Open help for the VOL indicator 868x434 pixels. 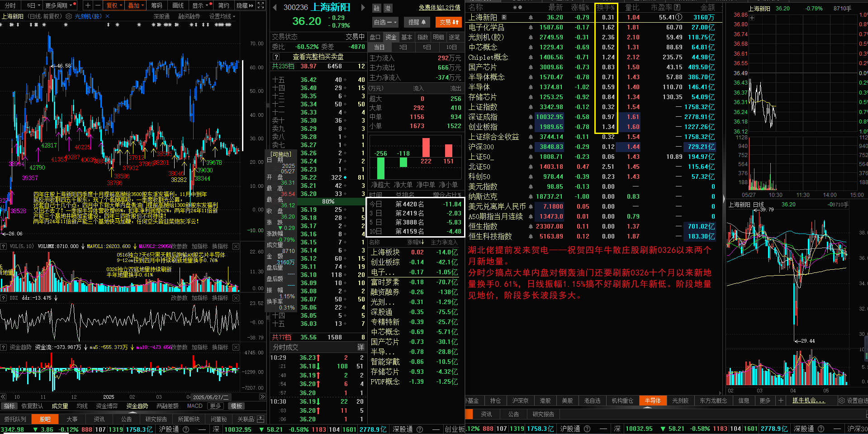[x=4, y=247]
